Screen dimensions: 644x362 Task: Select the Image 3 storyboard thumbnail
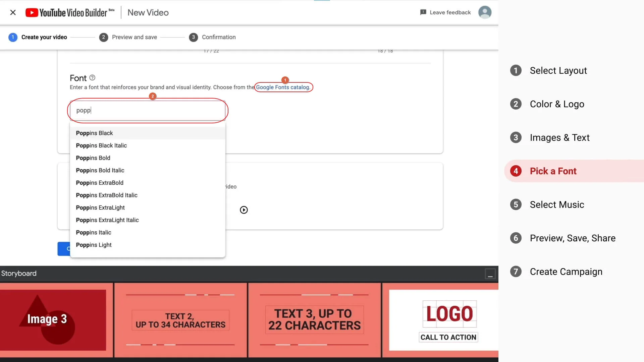54,320
